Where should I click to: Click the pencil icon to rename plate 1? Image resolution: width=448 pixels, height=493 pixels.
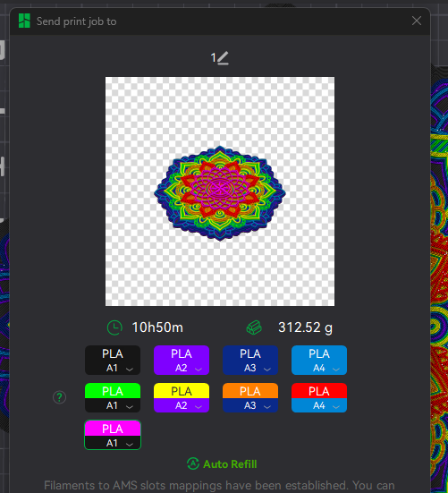[x=223, y=58]
